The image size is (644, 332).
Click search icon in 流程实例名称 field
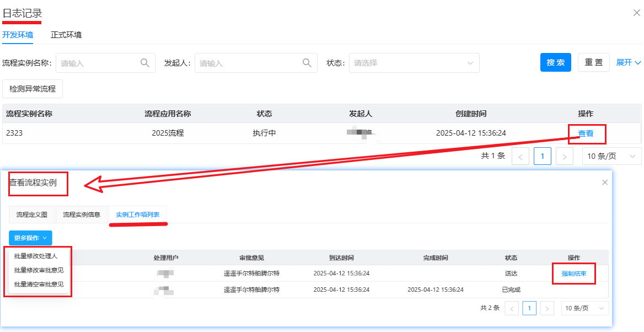click(144, 63)
